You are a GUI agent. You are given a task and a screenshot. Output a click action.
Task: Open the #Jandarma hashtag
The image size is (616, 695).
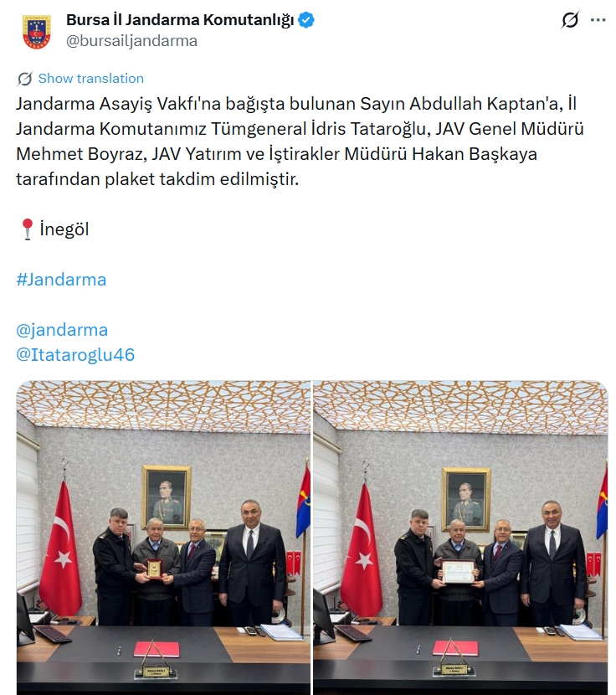(61, 280)
